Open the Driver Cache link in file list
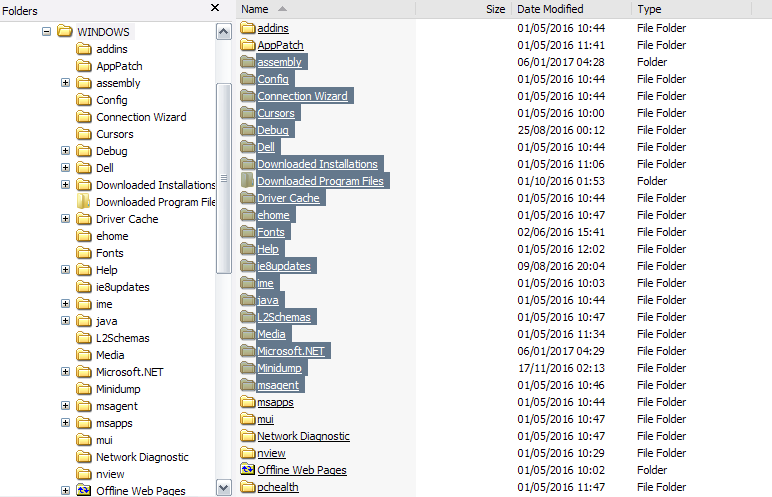Viewport: 772px width, 497px height. [x=288, y=198]
